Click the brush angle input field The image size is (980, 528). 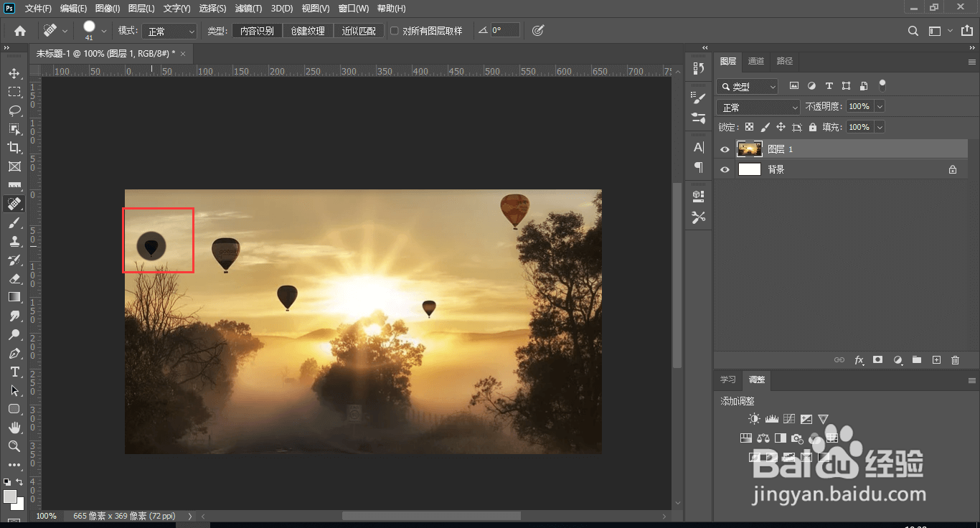click(505, 31)
